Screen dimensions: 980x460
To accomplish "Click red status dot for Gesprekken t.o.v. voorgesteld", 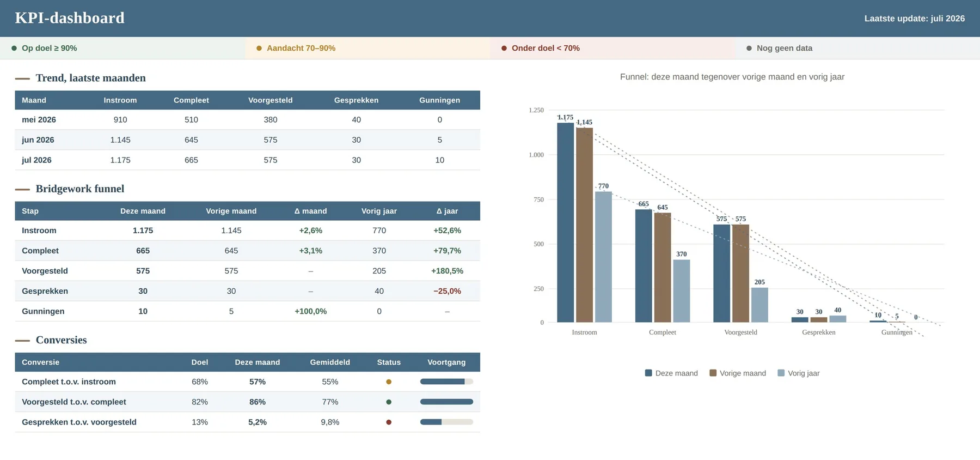I will click(x=389, y=422).
